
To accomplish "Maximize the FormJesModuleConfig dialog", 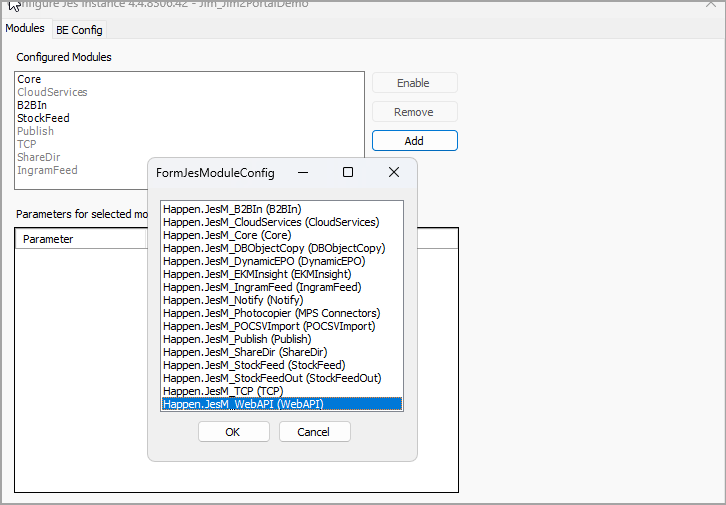I will point(348,173).
